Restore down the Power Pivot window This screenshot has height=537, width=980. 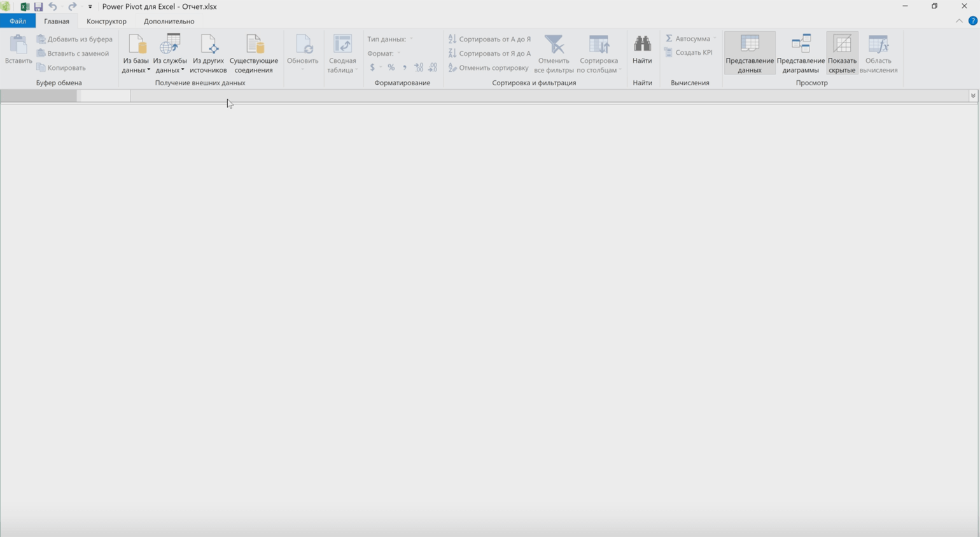click(x=934, y=6)
